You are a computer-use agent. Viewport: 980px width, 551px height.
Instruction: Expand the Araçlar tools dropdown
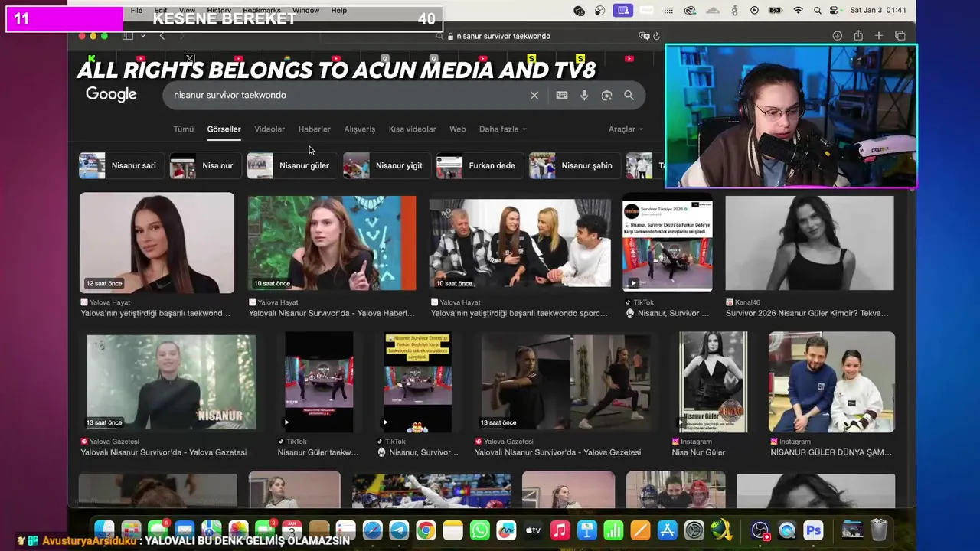(626, 129)
